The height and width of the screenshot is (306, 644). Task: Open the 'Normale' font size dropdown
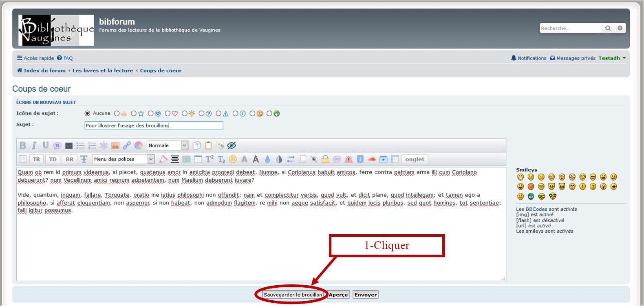coord(168,145)
